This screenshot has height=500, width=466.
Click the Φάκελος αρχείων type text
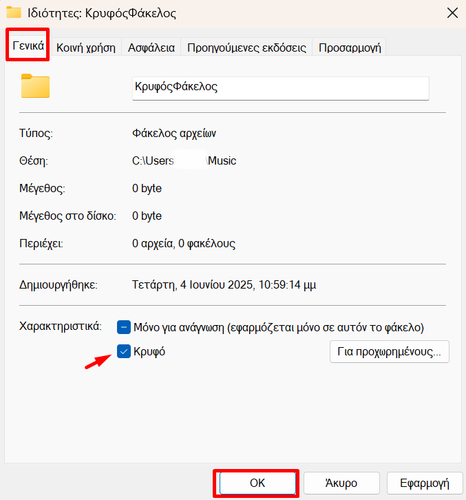tap(174, 133)
